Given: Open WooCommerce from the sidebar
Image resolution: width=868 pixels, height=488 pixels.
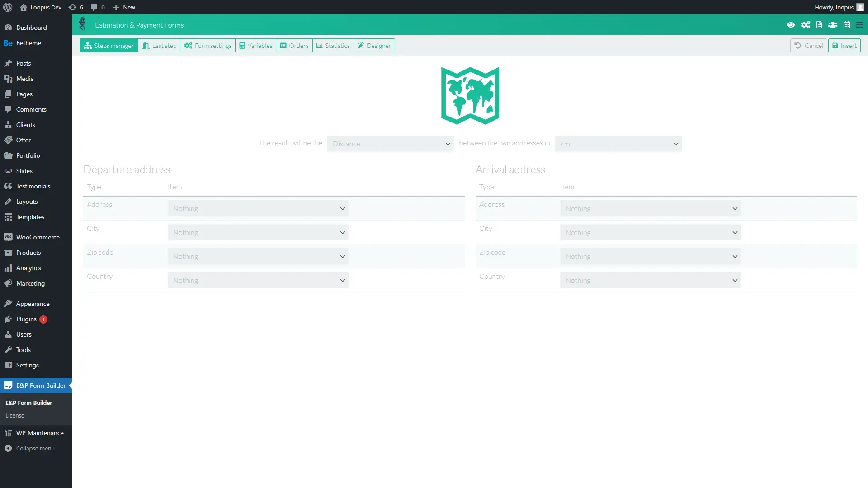Looking at the screenshot, I should pyautogui.click(x=38, y=237).
